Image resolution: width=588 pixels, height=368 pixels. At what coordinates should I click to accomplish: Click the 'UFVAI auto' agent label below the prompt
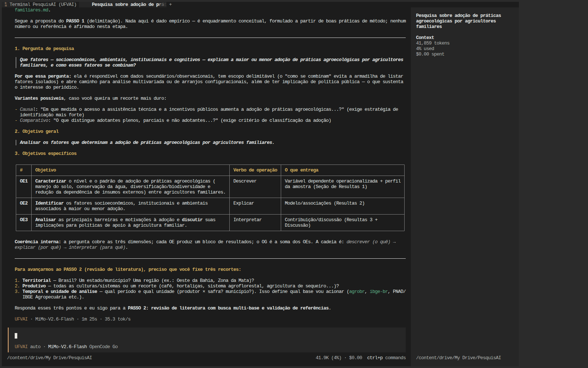pyautogui.click(x=28, y=347)
